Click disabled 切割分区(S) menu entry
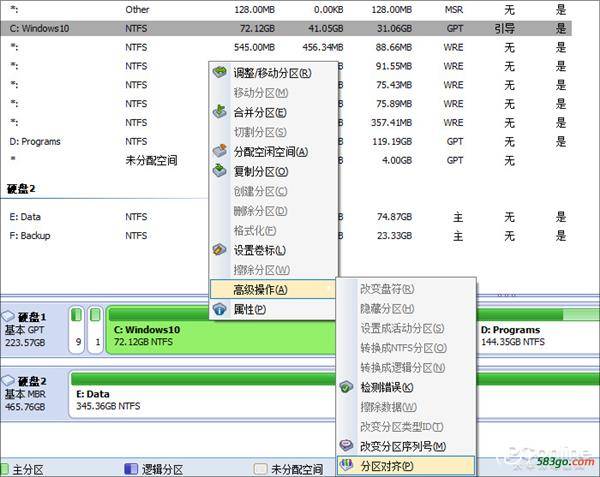This screenshot has width=600, height=477. (x=273, y=132)
